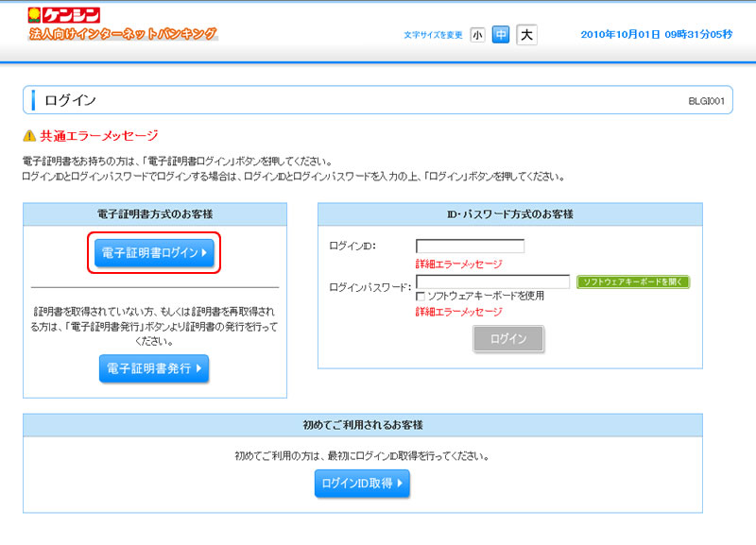Click the date and time display
Screen dimensions: 756x545
656,35
